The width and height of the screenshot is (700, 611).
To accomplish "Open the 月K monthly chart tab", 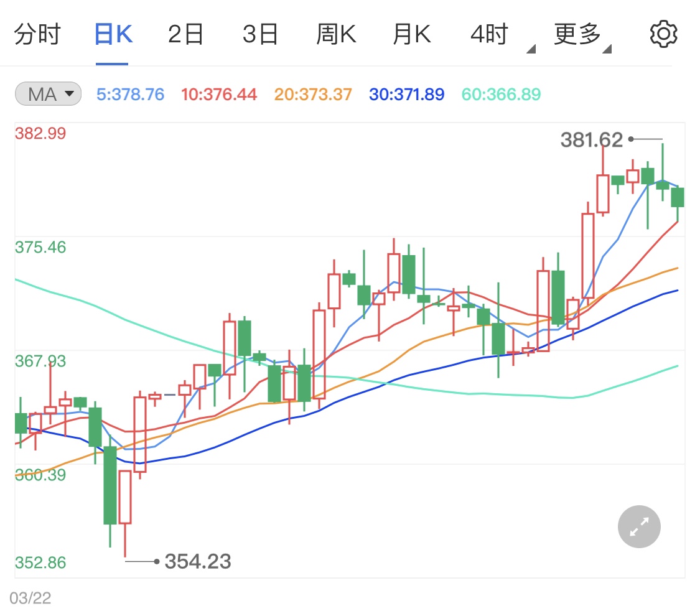I will pos(412,34).
